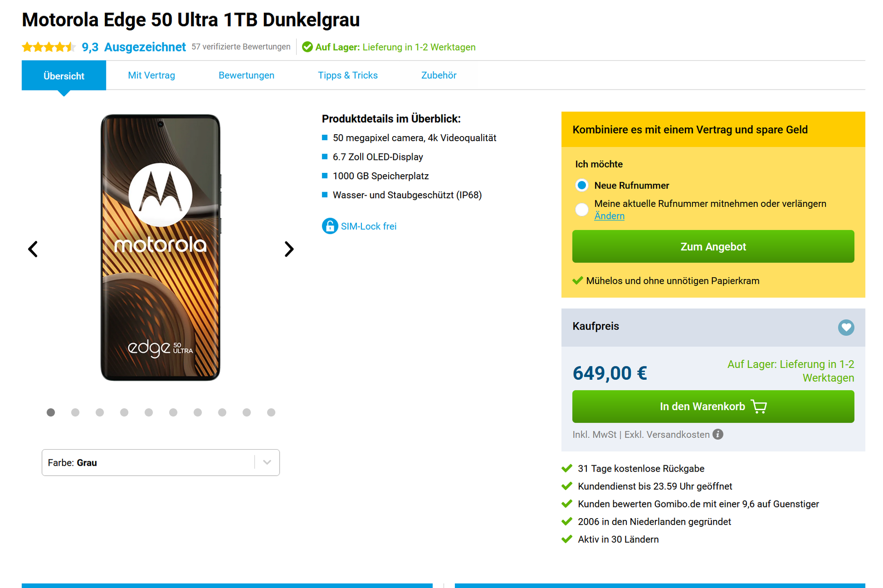Jump to the last image carousel dot
Screen dimensions: 883x588
[271, 412]
